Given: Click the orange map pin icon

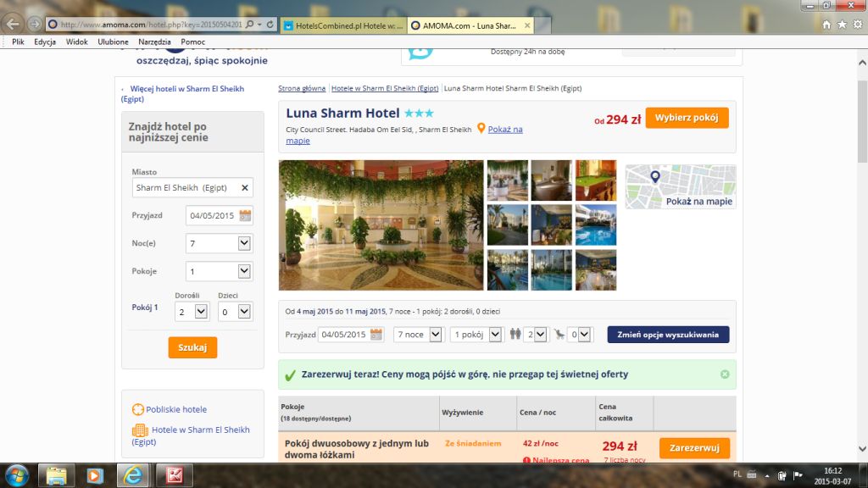Looking at the screenshot, I should click(x=481, y=129).
